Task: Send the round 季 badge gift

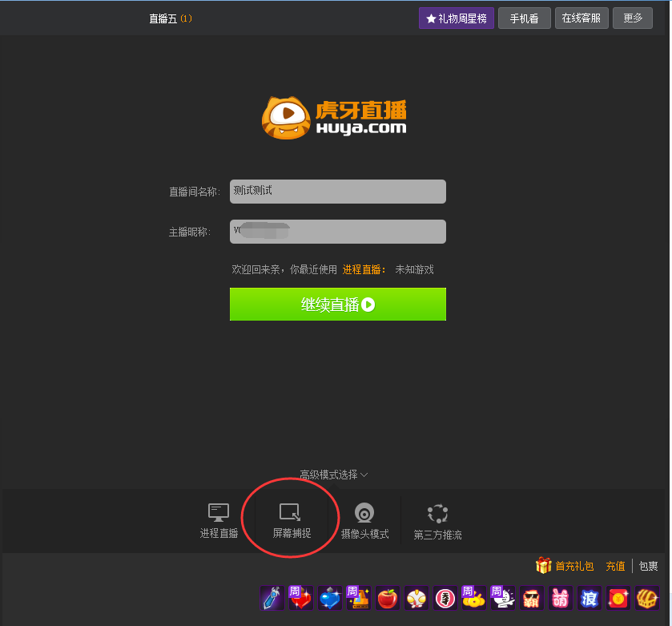Action: point(445,598)
